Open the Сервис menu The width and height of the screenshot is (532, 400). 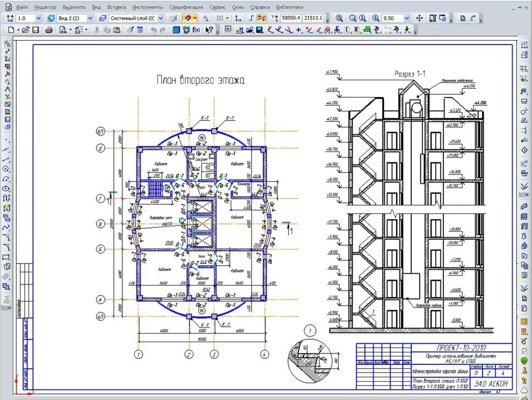[x=218, y=7]
